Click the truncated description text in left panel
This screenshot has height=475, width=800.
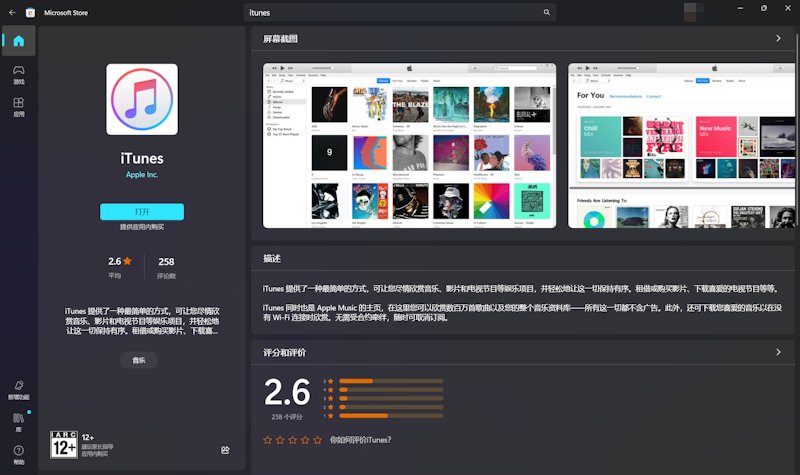[142, 321]
